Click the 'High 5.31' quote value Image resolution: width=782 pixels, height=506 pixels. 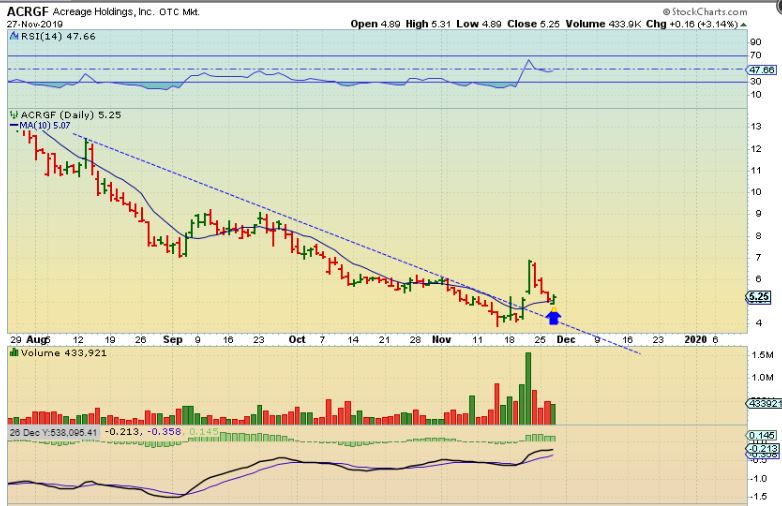429,24
